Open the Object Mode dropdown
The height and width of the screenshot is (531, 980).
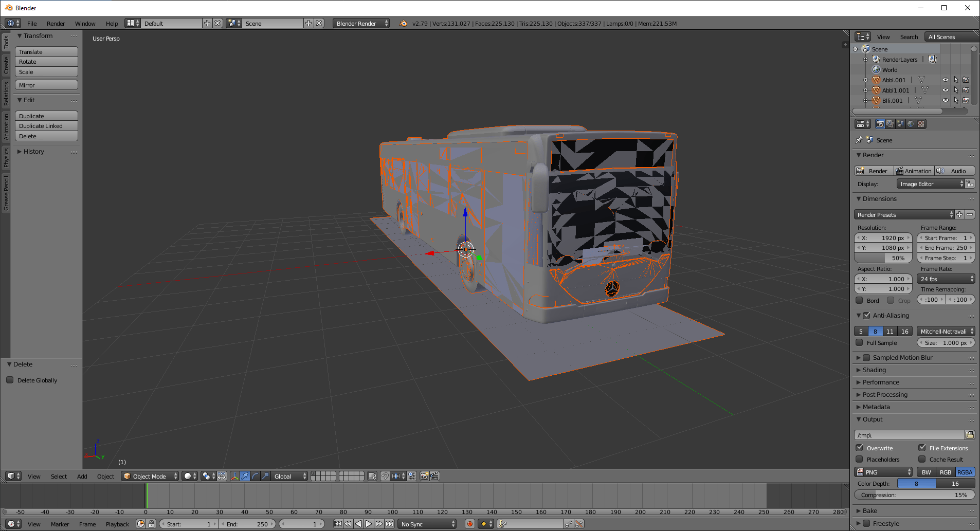(150, 476)
